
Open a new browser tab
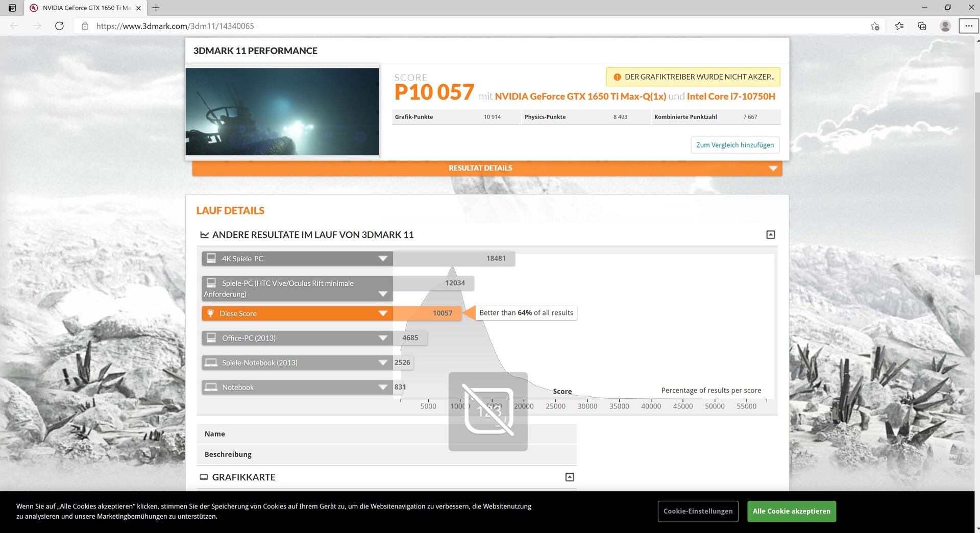[x=156, y=8]
